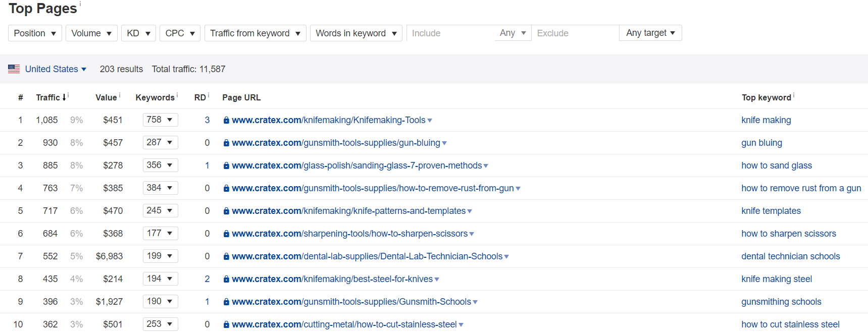Screen dimensions: 868x334
Task: Open URL options caret for sanding-glass page
Action: point(486,166)
